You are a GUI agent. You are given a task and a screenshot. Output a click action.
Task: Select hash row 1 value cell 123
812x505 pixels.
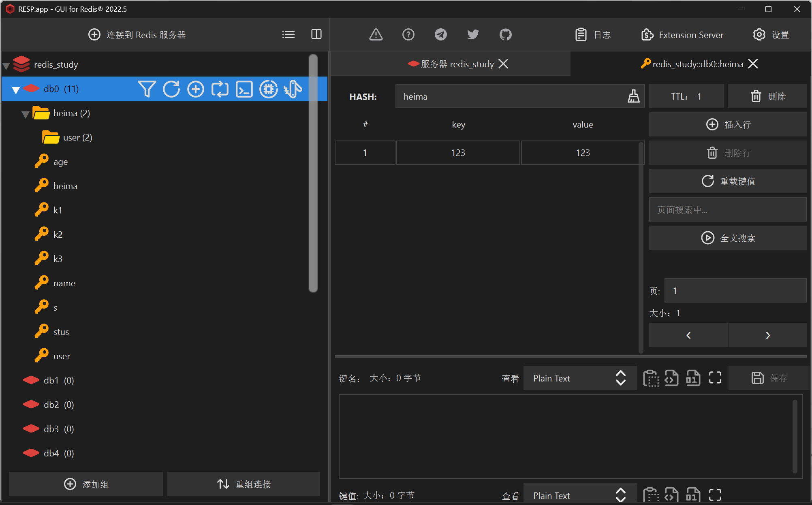pos(583,153)
